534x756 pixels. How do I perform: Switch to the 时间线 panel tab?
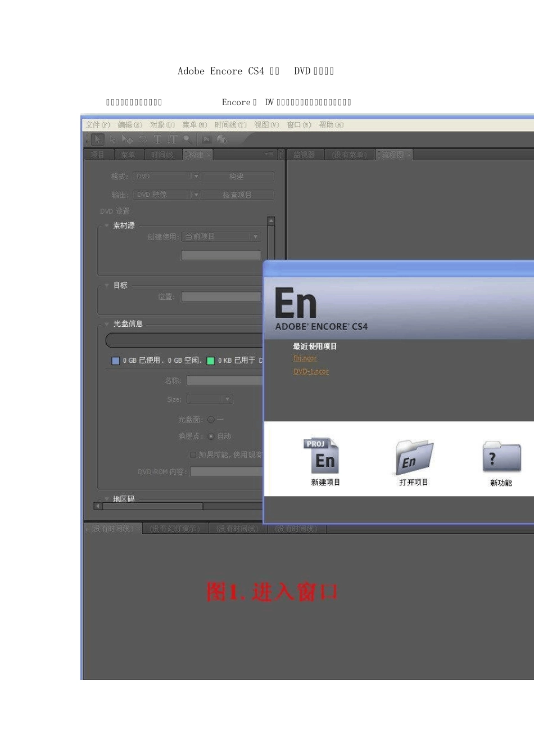click(x=162, y=155)
